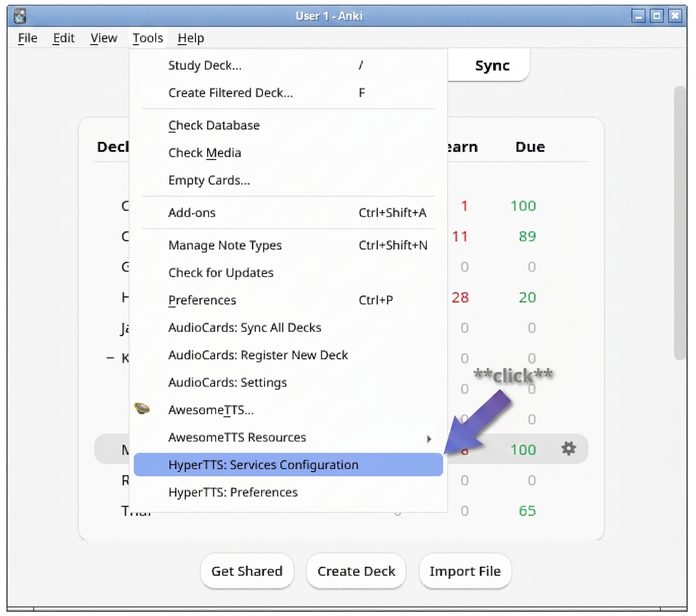The image size is (696, 616).
Task: Expand the AwesomeTTS Resources submenu arrow
Action: (x=428, y=439)
